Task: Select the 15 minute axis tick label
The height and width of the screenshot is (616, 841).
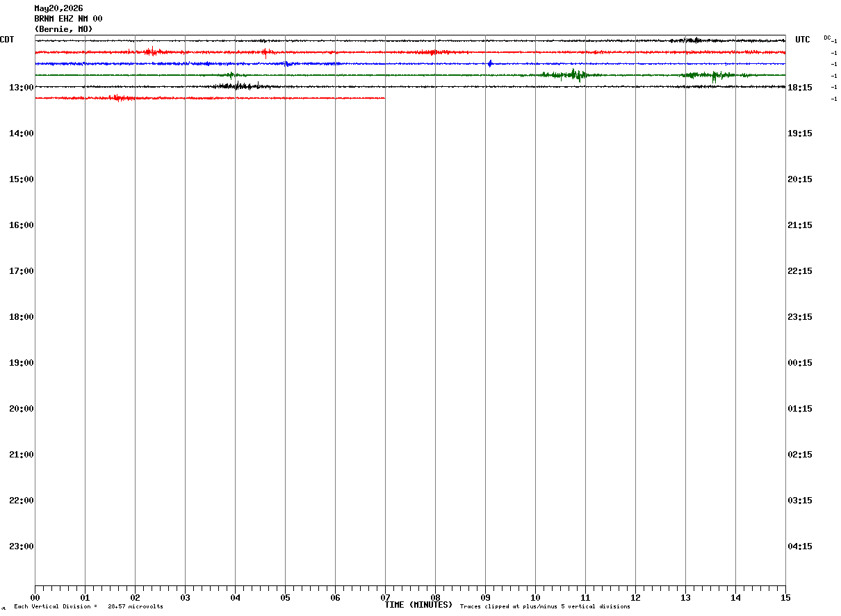Action: click(785, 598)
